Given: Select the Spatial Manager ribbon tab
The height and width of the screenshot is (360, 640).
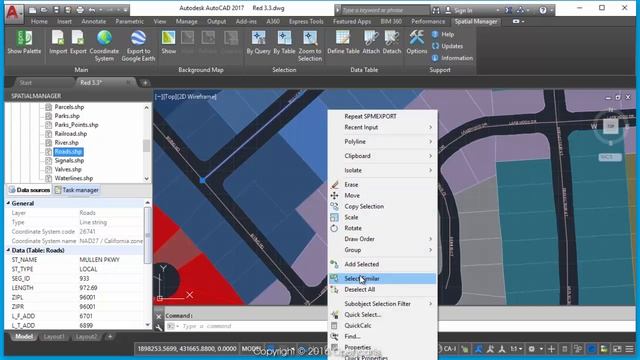Looking at the screenshot, I should pos(476,22).
